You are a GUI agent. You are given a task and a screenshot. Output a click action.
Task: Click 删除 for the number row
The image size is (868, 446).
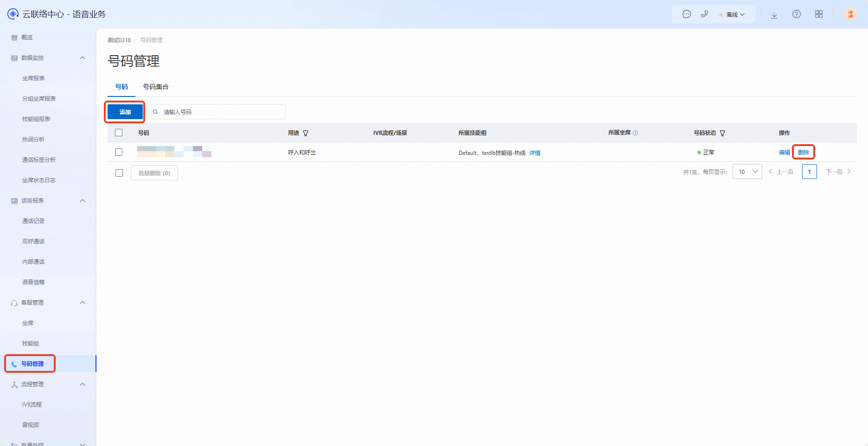804,153
